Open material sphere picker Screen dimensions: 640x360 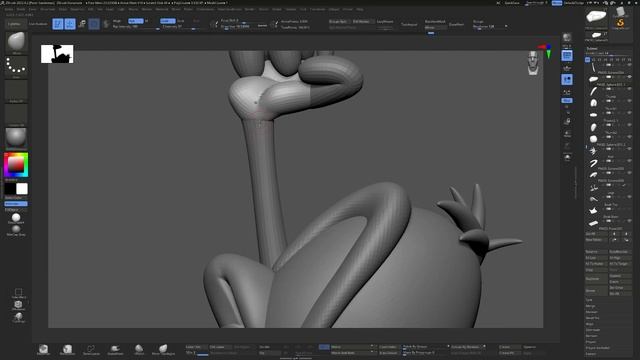(16, 138)
